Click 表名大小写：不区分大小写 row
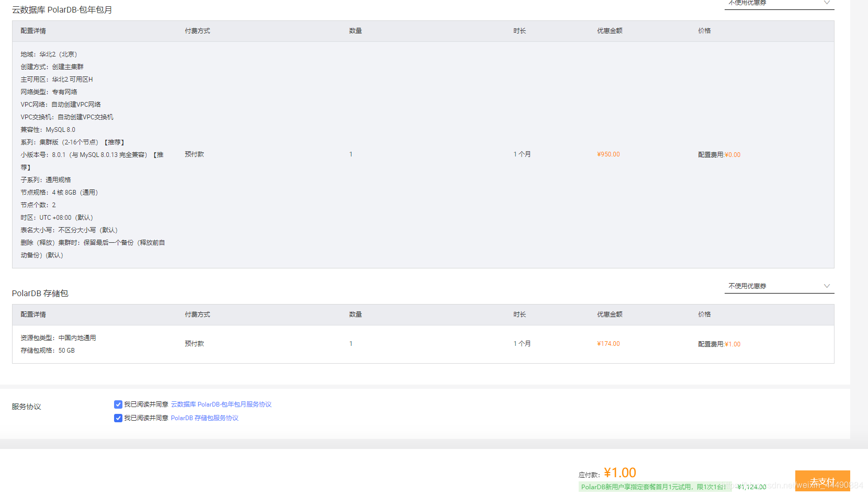This screenshot has height=495, width=868. point(70,230)
